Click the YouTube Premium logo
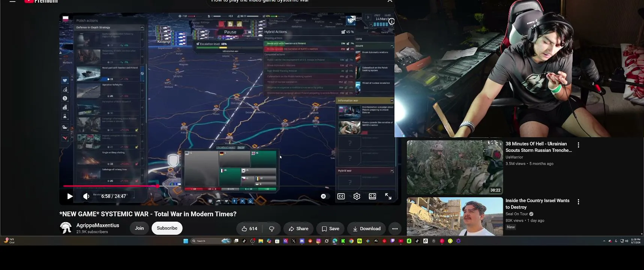Screen dimensions: 644x270 click(x=41, y=1)
